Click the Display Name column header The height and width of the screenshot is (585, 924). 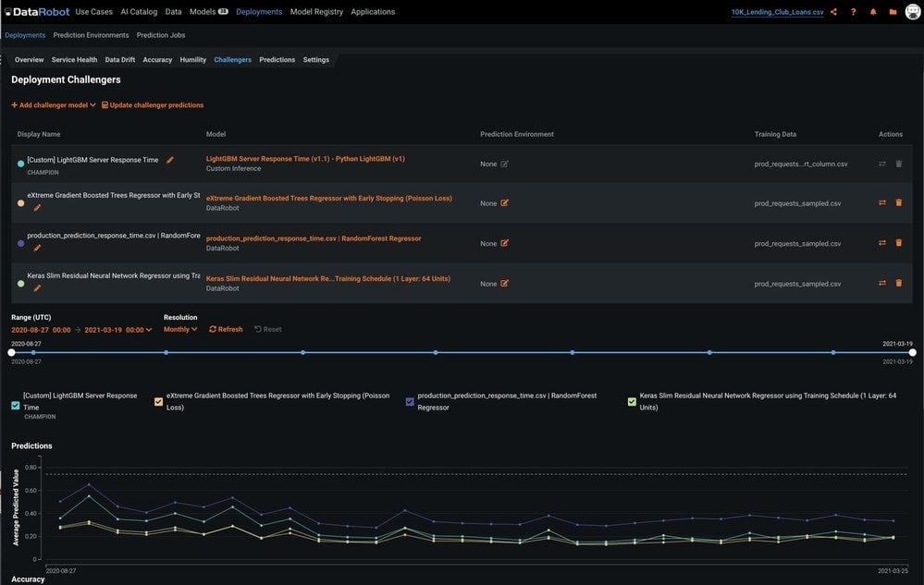click(38, 134)
